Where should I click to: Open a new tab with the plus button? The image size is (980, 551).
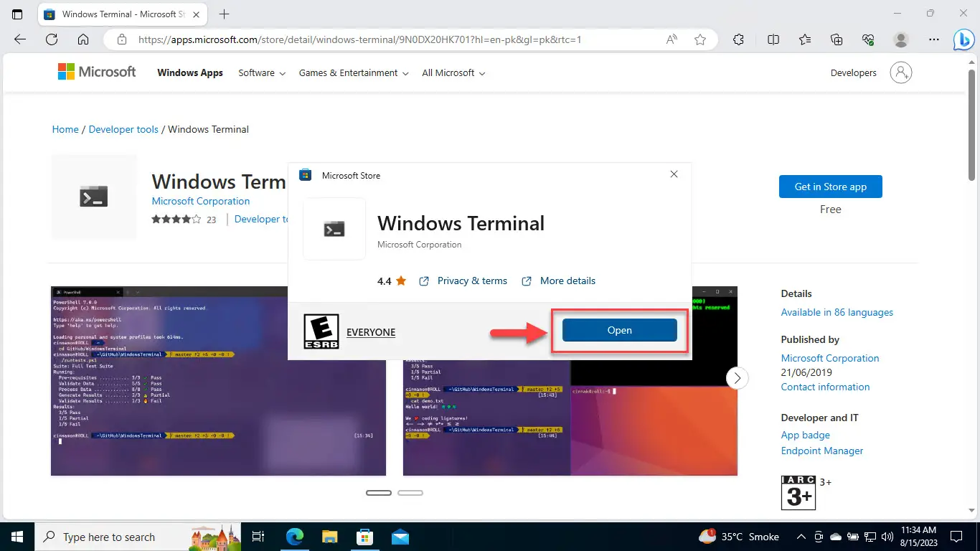tap(225, 14)
